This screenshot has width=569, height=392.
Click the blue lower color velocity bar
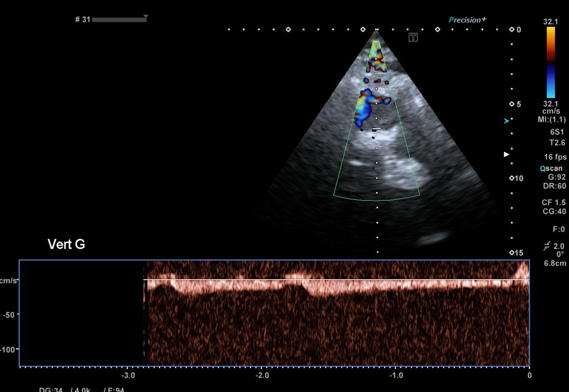coord(551,81)
